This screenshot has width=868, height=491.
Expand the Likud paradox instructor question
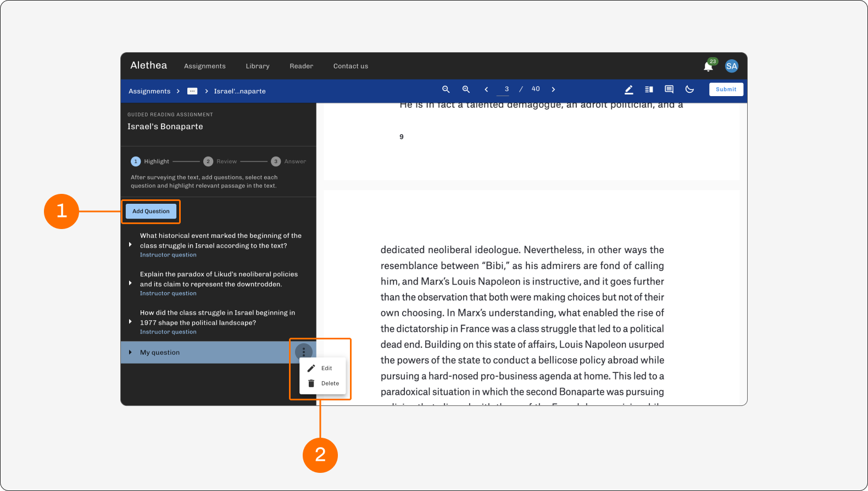(x=130, y=283)
